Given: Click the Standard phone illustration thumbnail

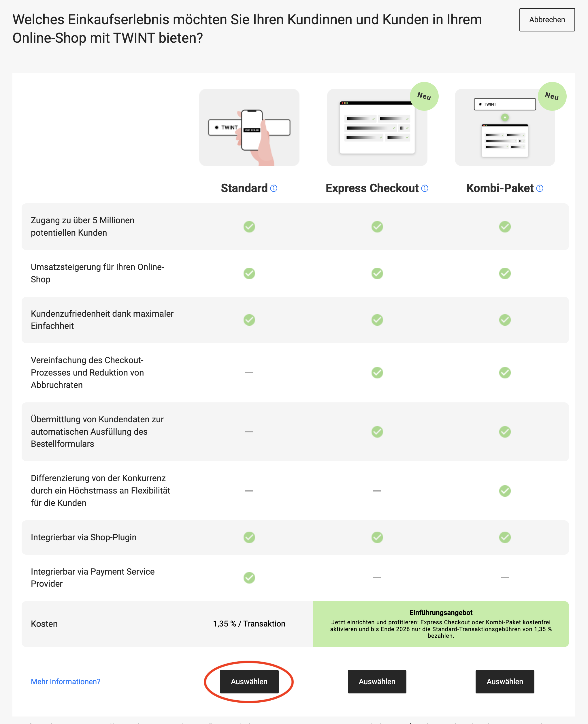Looking at the screenshot, I should [249, 128].
